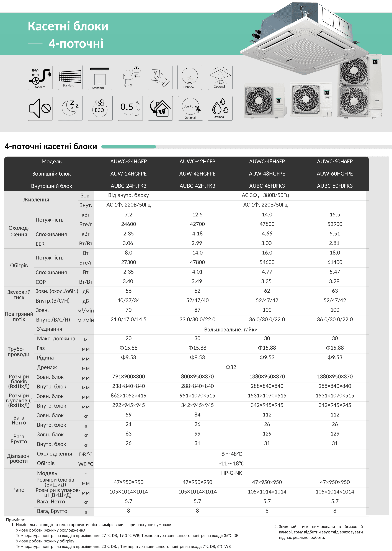This screenshot has width=392, height=551.
Task: Click cooling capacity value 7.2
Action: pos(128,215)
